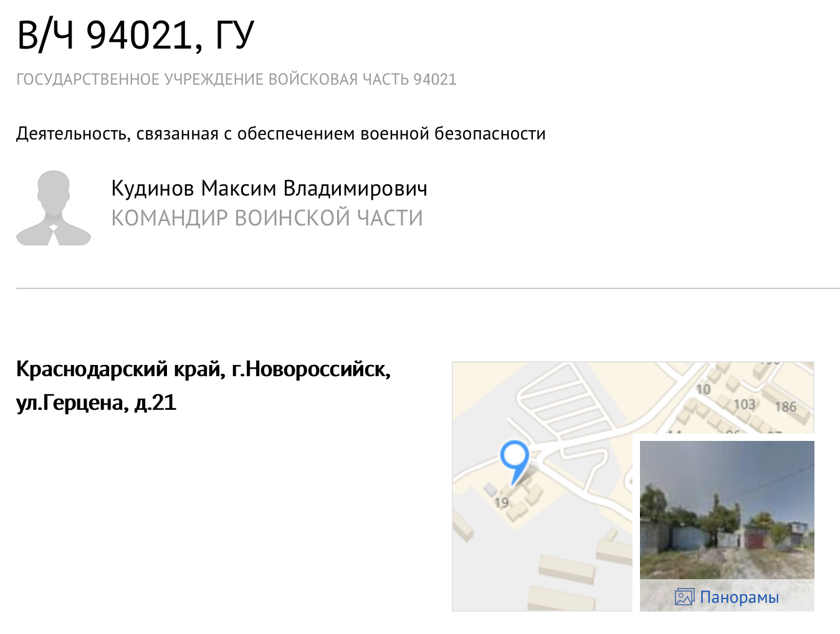840x634 pixels.
Task: Click building number 19 on map
Action: 501,502
